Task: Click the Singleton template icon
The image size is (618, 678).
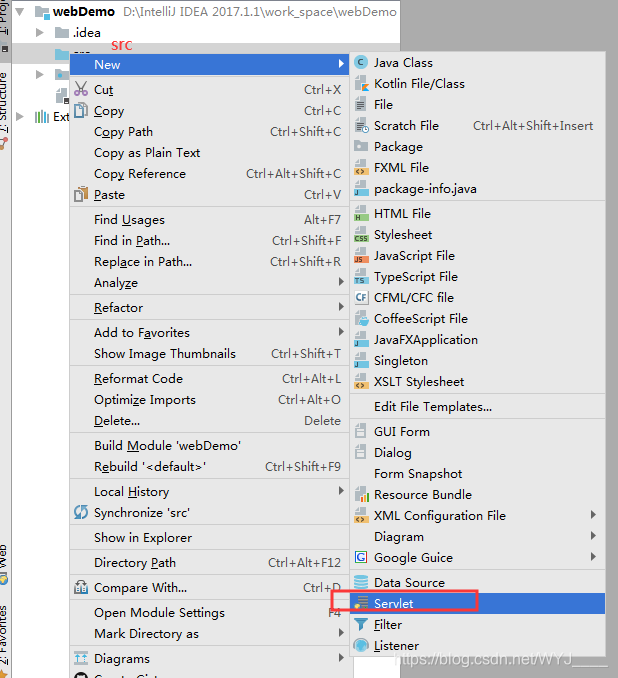Action: (x=361, y=361)
